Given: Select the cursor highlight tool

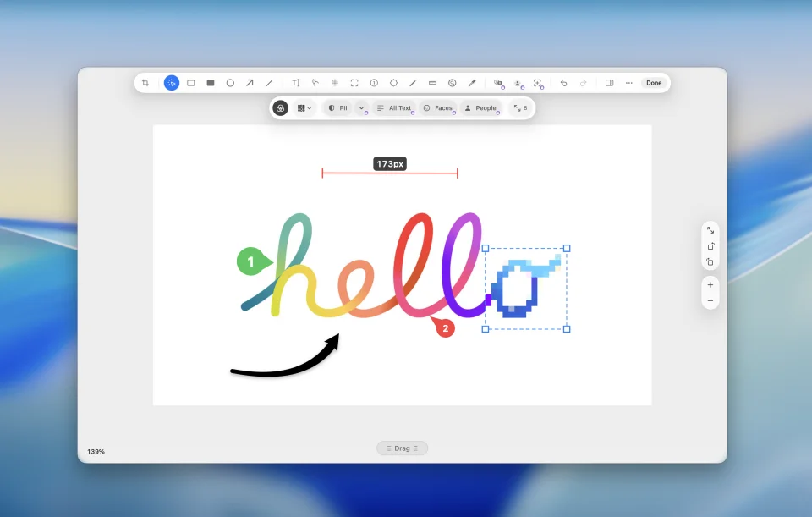Looking at the screenshot, I should (315, 83).
